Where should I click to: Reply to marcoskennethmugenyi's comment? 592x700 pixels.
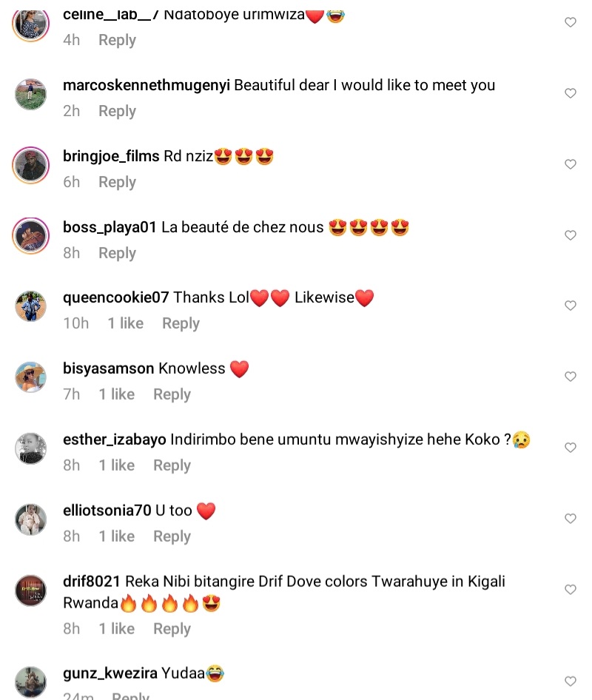pyautogui.click(x=117, y=111)
